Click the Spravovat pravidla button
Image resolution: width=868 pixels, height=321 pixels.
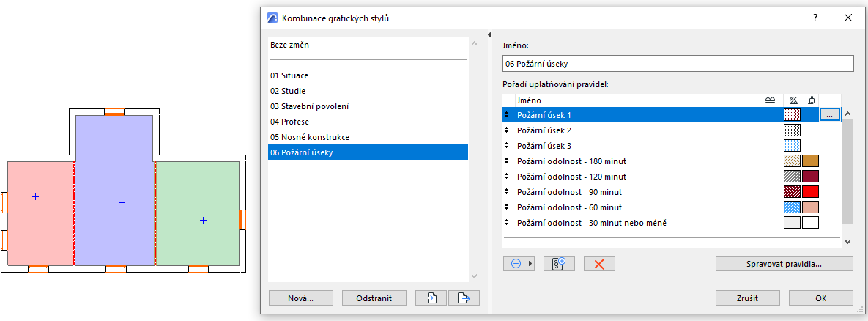point(784,264)
